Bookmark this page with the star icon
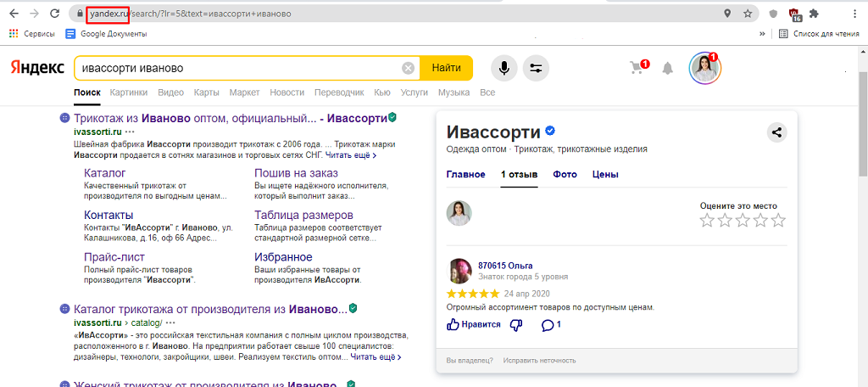This screenshot has width=868, height=387. (748, 14)
